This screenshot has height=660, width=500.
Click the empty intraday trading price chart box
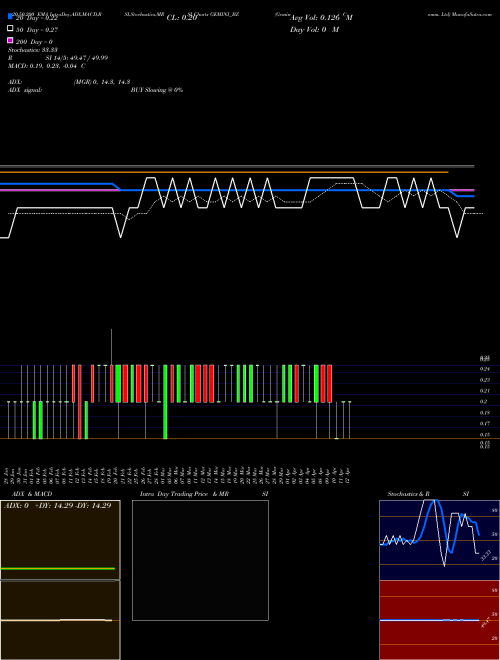(x=200, y=560)
